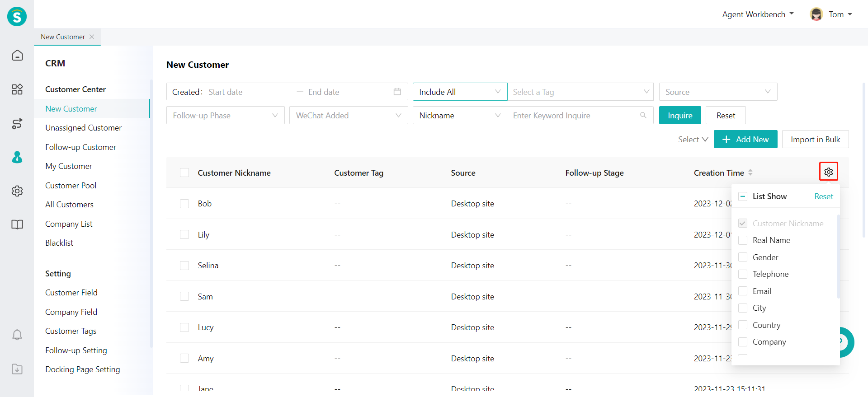
Task: Click the column settings gear icon
Action: [x=828, y=172]
